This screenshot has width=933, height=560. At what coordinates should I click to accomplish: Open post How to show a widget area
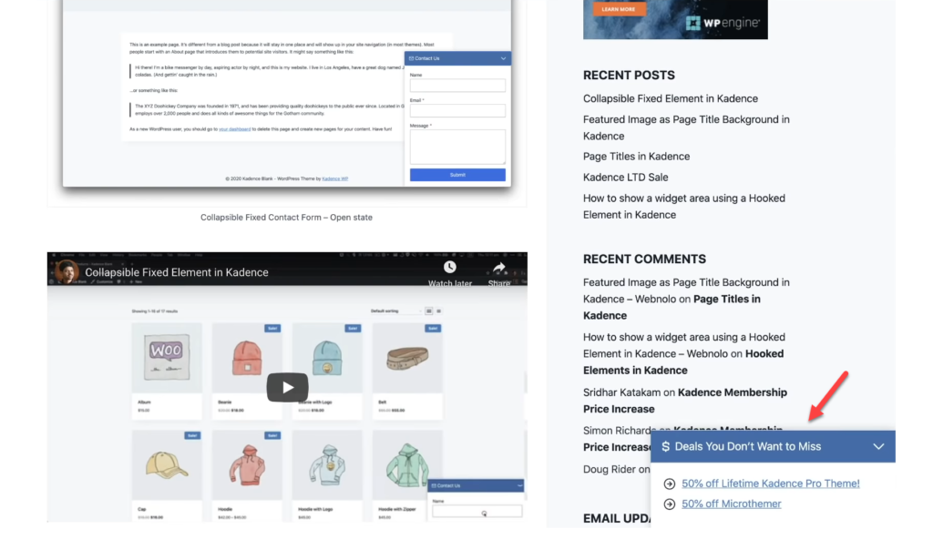tap(684, 207)
